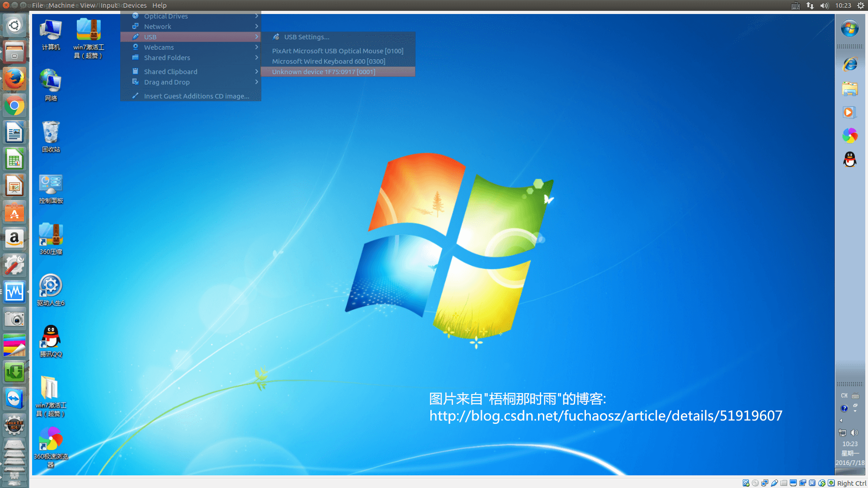Image resolution: width=868 pixels, height=488 pixels.
Task: Launch Chrome from the Ubuntu launcher
Action: pos(14,106)
